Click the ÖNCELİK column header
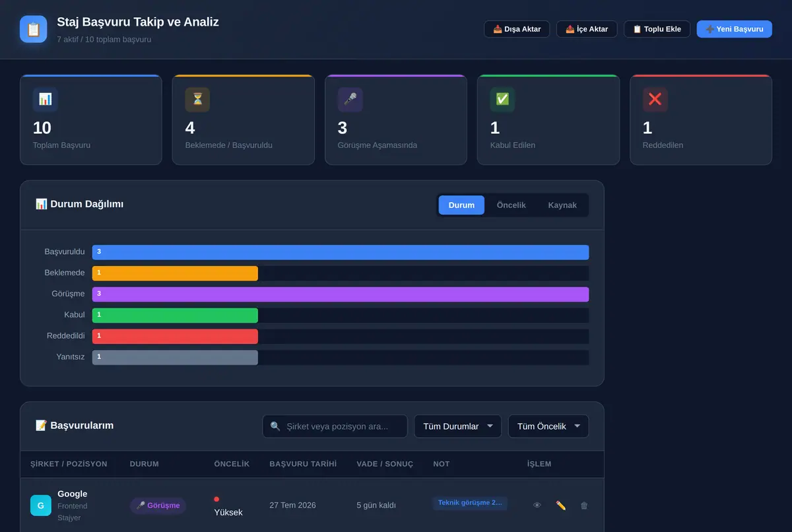This screenshot has height=532, width=792. point(232,464)
